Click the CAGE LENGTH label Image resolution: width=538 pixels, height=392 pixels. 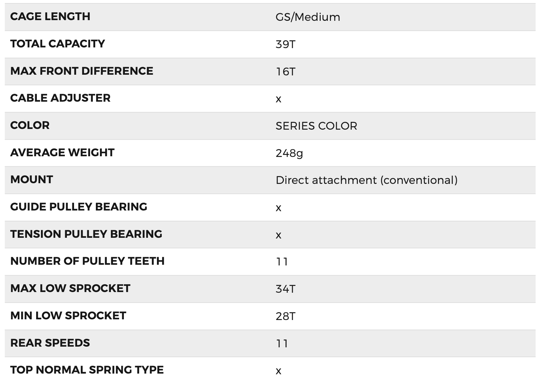[50, 16]
